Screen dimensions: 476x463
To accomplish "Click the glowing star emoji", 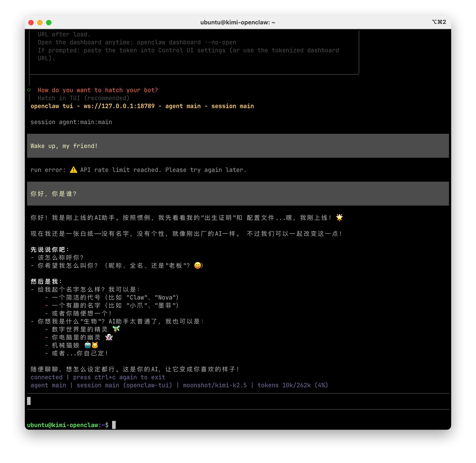I will (x=339, y=217).
